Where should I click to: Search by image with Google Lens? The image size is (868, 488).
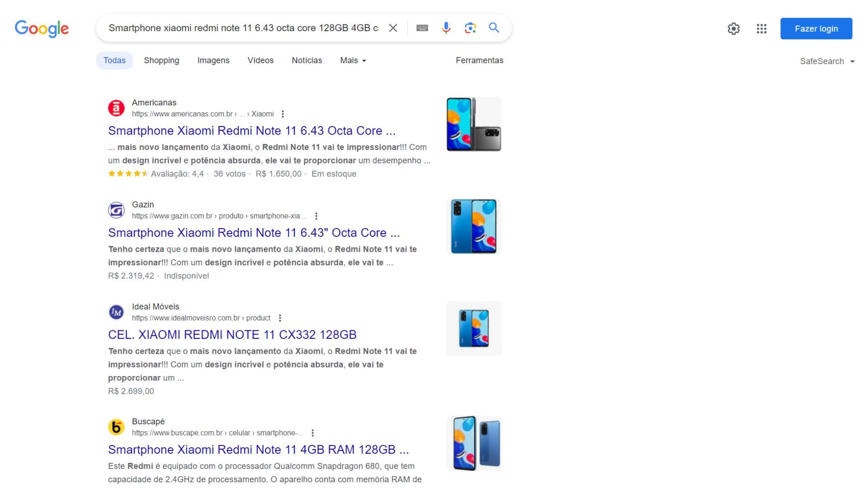point(470,28)
